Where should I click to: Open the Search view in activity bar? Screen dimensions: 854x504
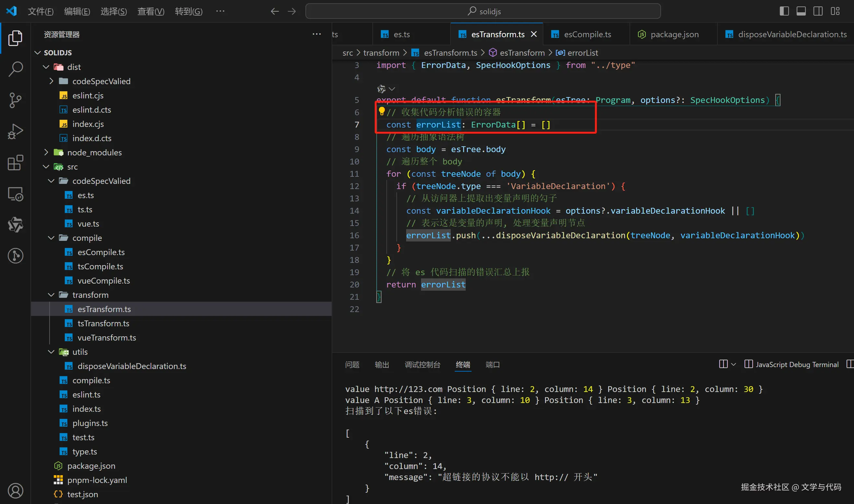pos(15,69)
